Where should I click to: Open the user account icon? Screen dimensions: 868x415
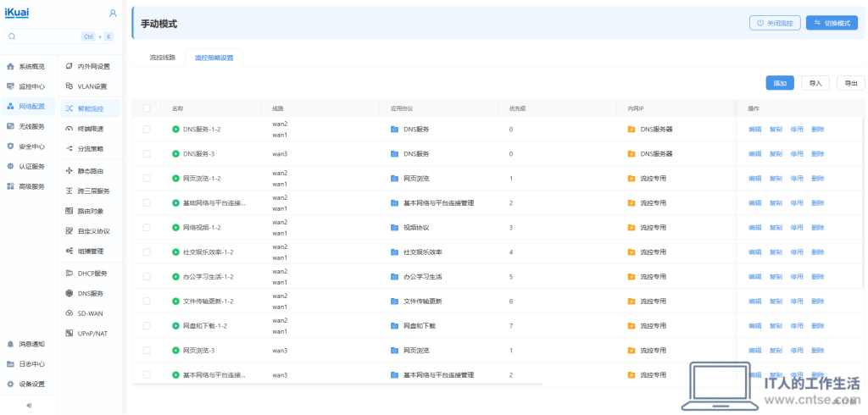[x=113, y=13]
